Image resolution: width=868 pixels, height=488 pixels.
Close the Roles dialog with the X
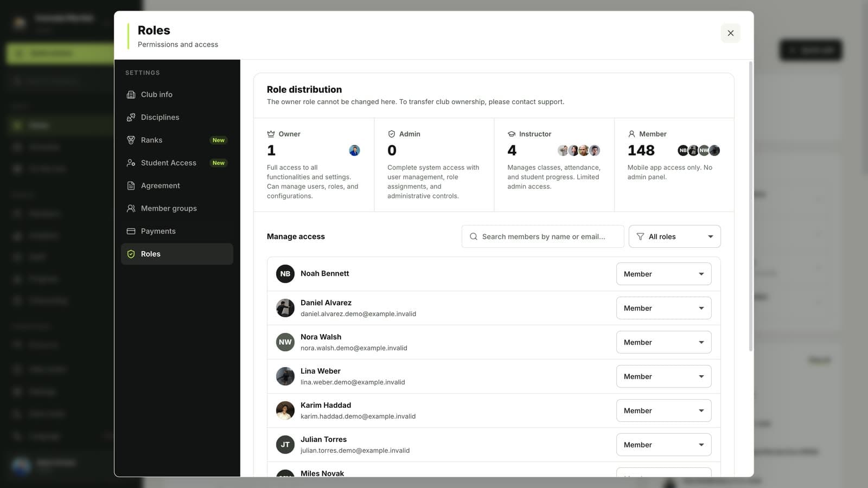click(730, 33)
